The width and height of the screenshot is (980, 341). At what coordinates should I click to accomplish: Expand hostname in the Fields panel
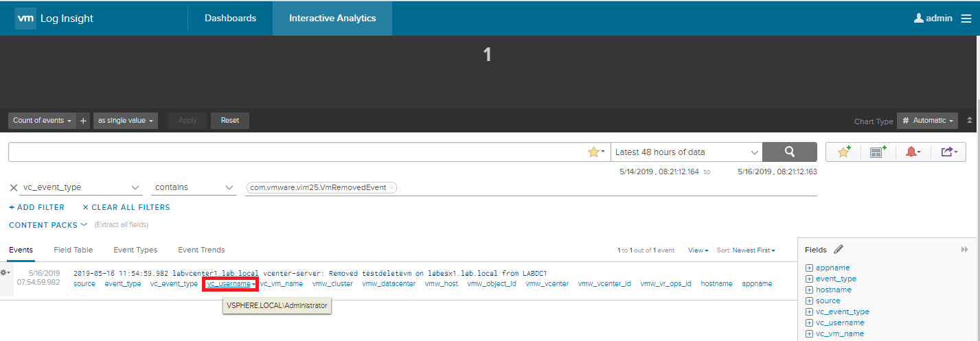click(x=810, y=290)
